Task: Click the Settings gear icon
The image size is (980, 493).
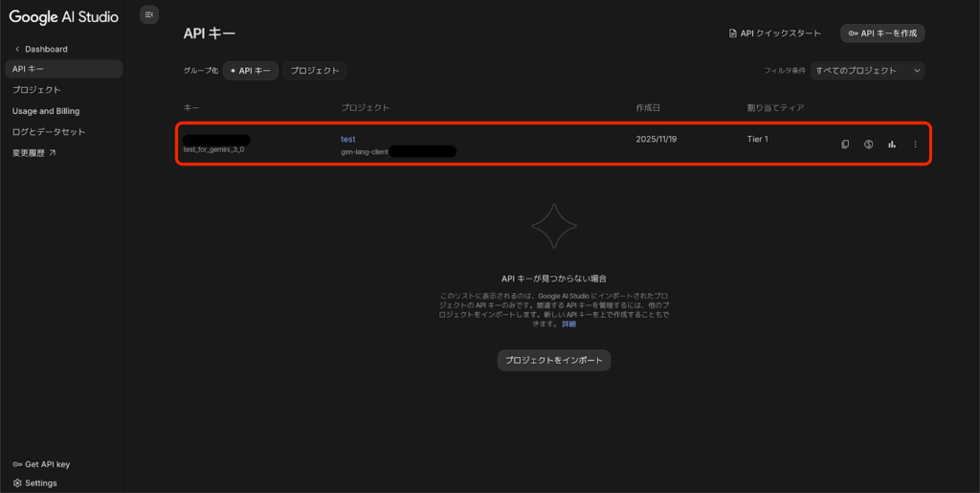Action: 17,483
